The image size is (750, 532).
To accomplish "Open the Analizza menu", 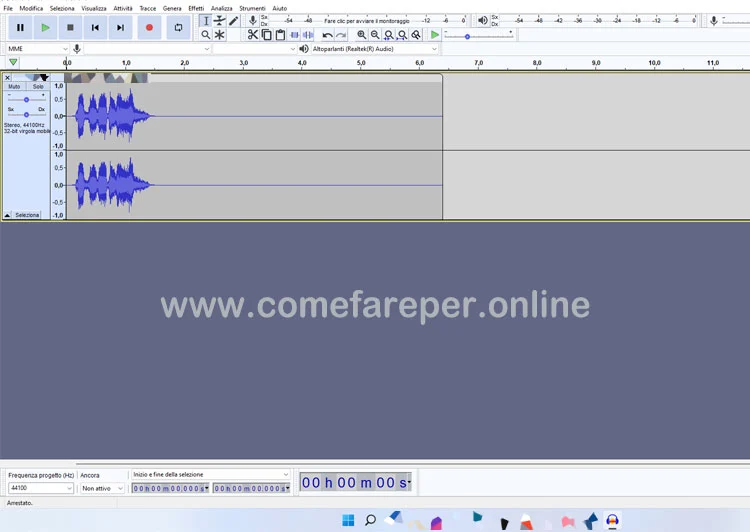I will click(221, 8).
